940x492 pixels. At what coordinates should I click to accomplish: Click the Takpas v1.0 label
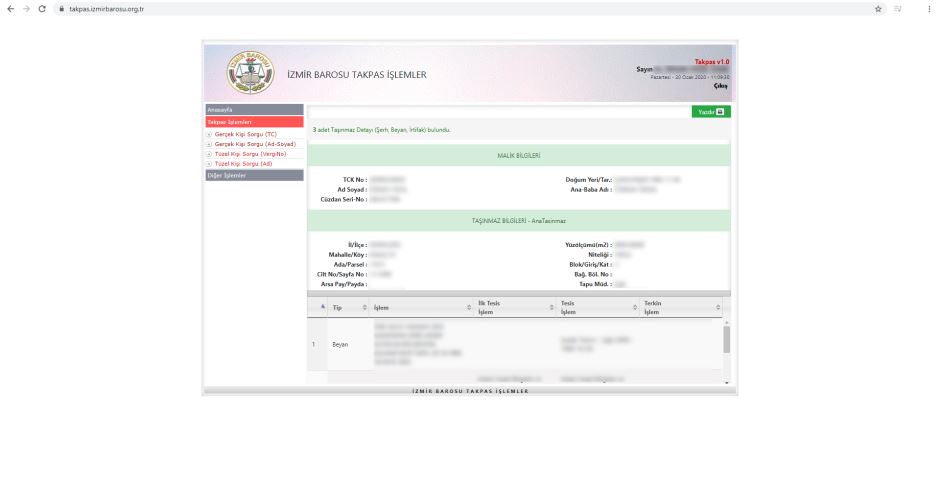pos(712,62)
